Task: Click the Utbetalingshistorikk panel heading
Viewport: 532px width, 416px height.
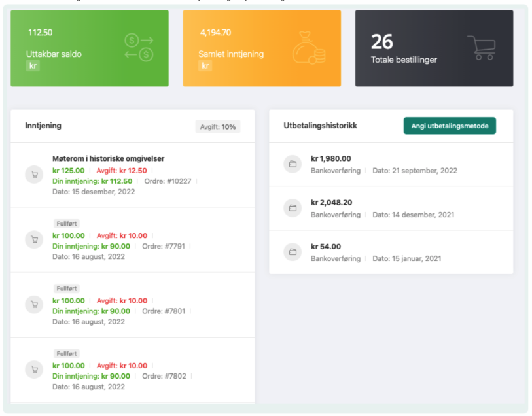Action: point(320,126)
